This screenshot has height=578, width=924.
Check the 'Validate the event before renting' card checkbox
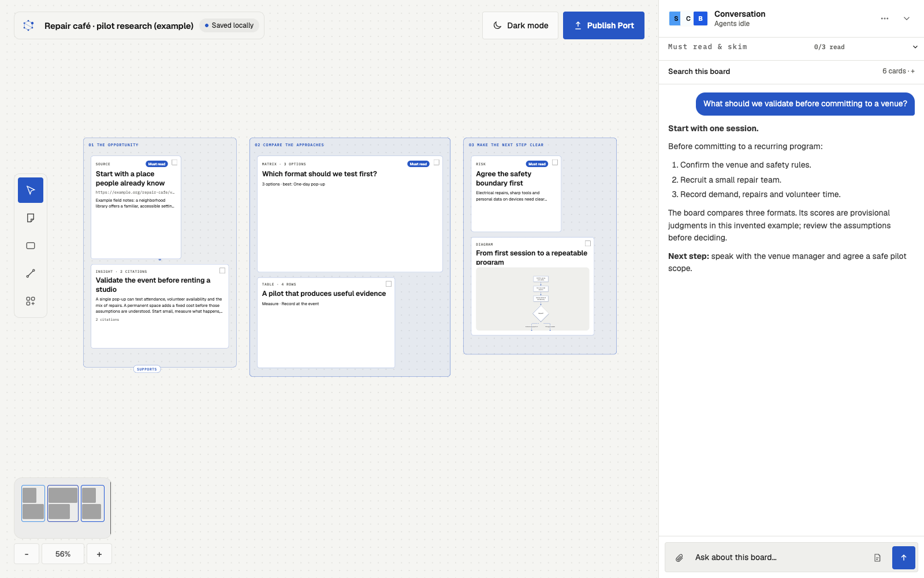tap(222, 271)
